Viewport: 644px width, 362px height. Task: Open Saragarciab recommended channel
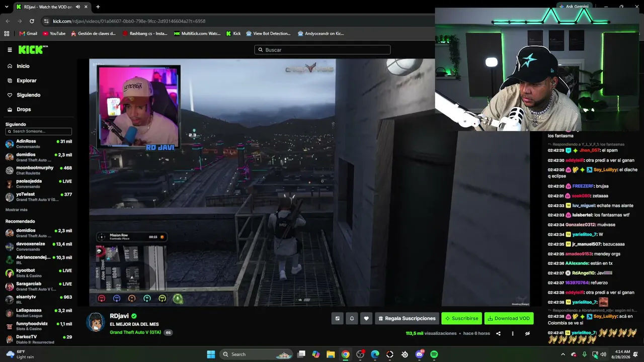39,286
